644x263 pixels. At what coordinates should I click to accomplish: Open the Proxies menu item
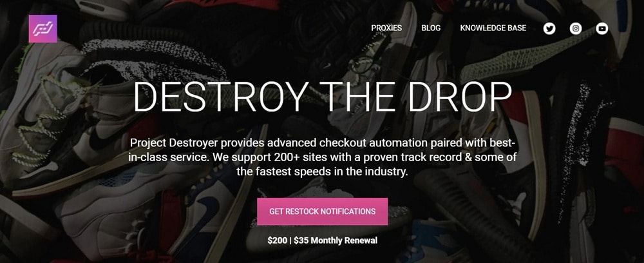pyautogui.click(x=386, y=28)
